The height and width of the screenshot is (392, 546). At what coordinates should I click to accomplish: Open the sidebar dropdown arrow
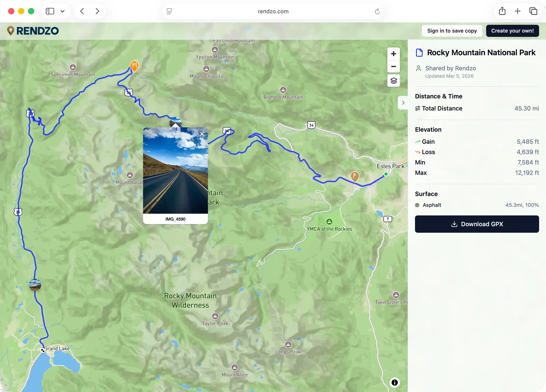click(x=62, y=11)
